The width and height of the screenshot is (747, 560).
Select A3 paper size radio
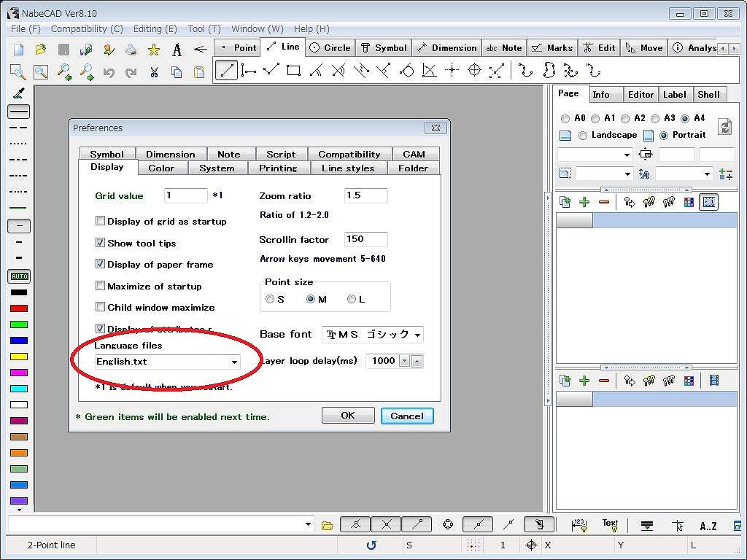point(655,119)
